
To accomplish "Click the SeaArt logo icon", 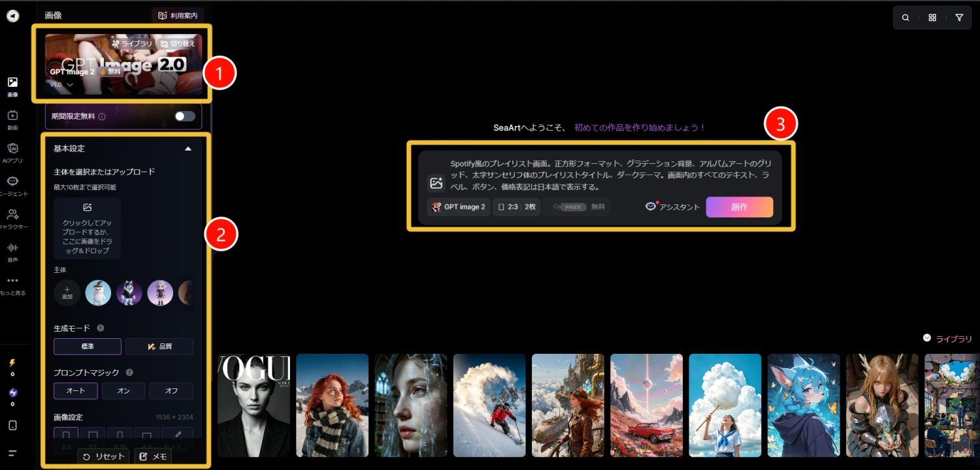I will (13, 16).
